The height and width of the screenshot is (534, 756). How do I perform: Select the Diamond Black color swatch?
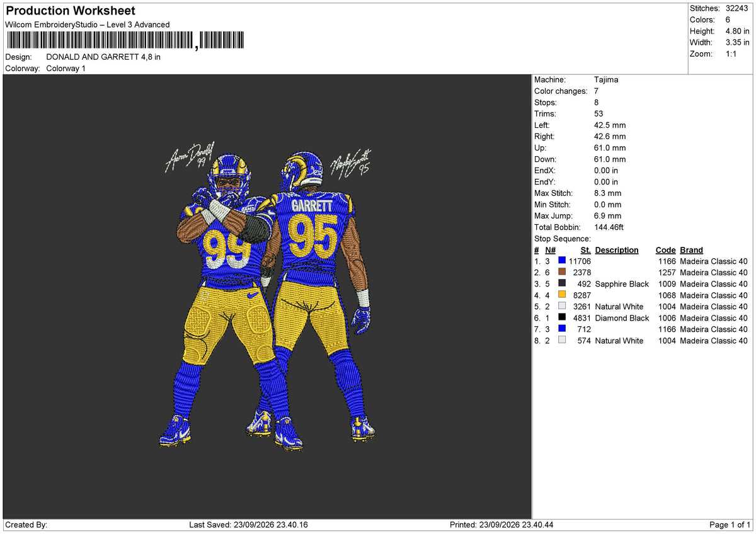pos(562,317)
